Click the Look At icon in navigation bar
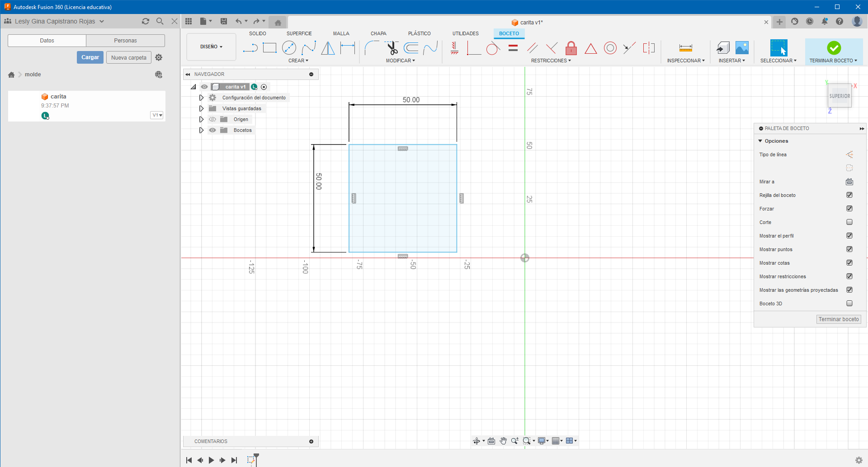This screenshot has height=467, width=868. (491, 441)
